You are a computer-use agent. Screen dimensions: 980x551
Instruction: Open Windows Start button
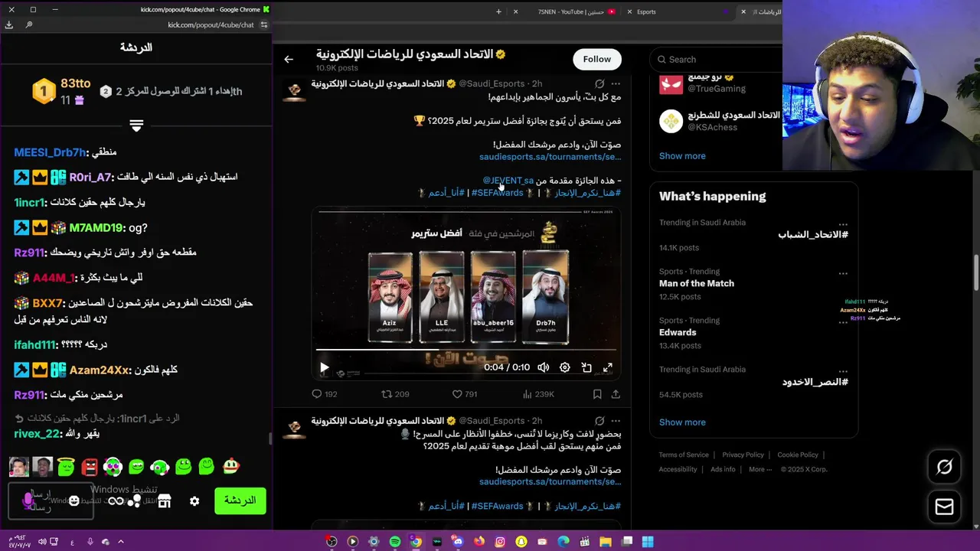[x=648, y=542]
